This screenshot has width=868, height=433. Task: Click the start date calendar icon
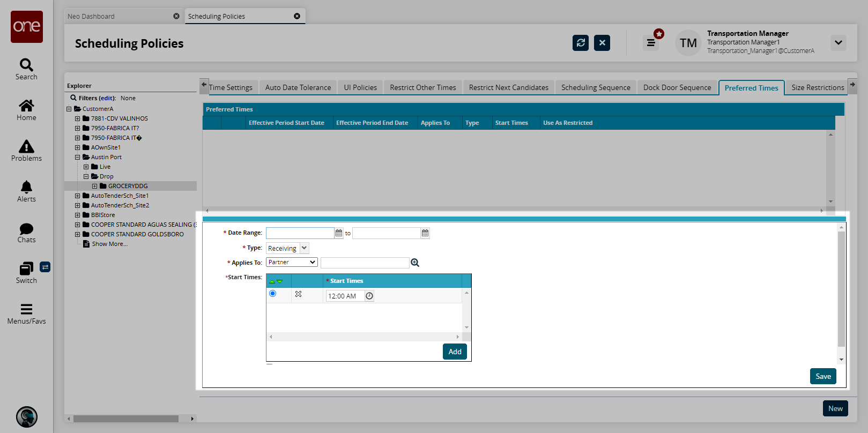pyautogui.click(x=339, y=233)
